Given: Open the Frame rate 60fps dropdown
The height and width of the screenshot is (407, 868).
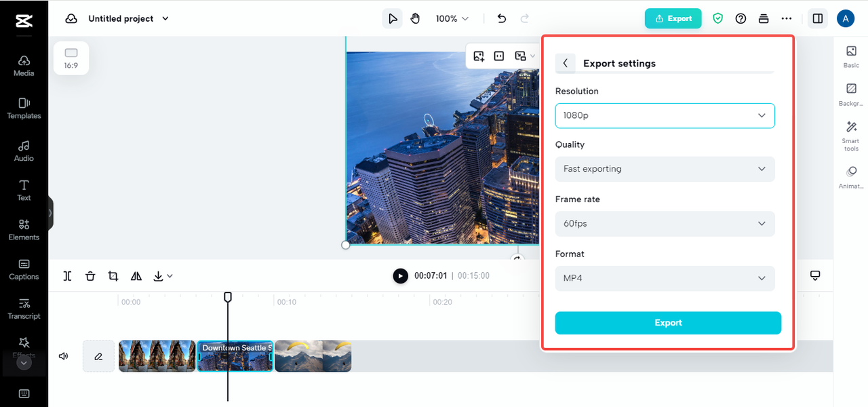Looking at the screenshot, I should click(x=665, y=223).
